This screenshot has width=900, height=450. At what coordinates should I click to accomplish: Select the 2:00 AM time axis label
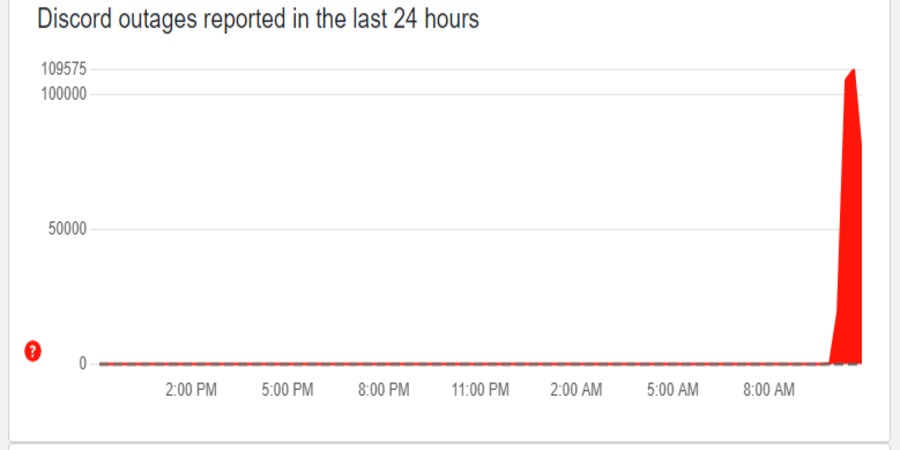pyautogui.click(x=576, y=390)
